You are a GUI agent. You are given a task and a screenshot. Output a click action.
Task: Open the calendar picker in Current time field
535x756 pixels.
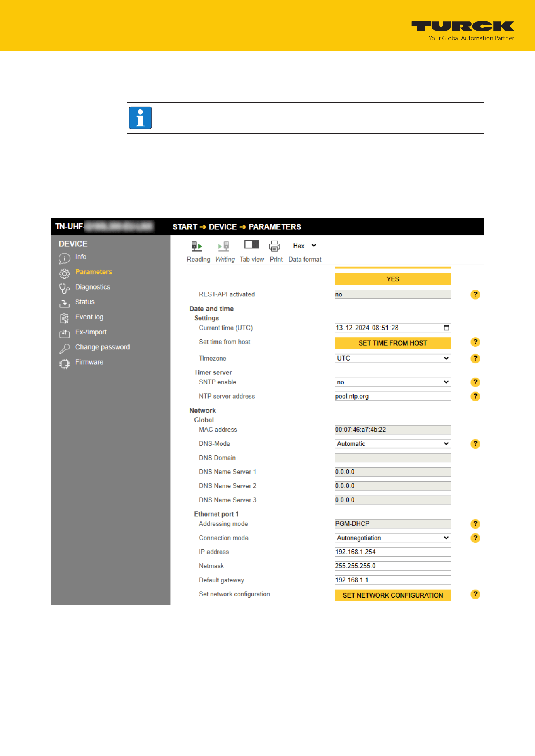[447, 328]
